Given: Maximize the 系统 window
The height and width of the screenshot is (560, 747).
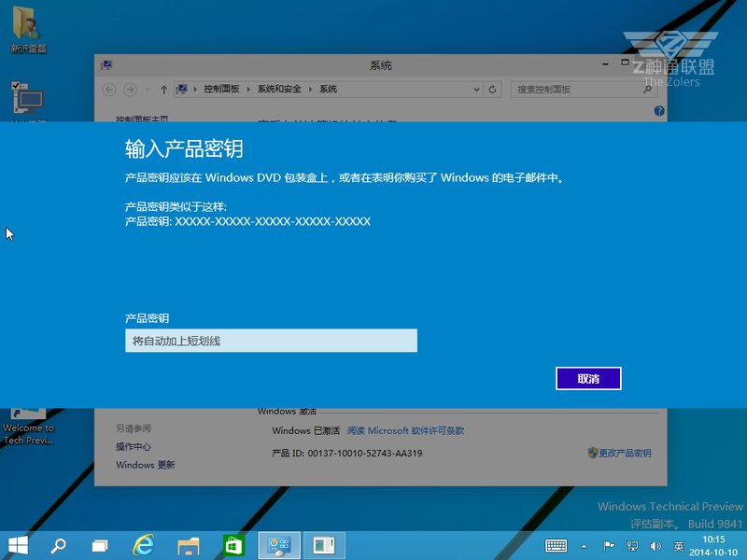Looking at the screenshot, I should pyautogui.click(x=625, y=63).
